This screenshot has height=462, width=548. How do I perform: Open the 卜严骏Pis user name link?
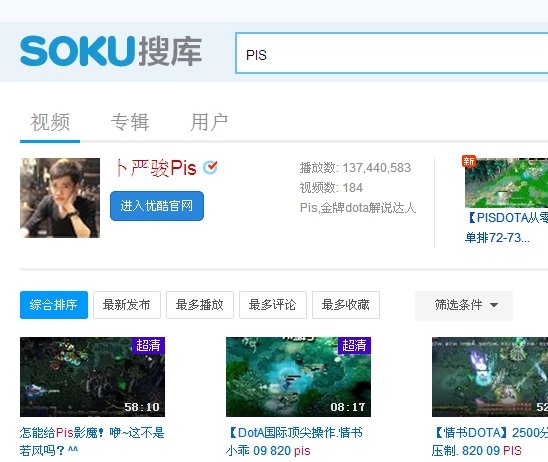pos(156,168)
